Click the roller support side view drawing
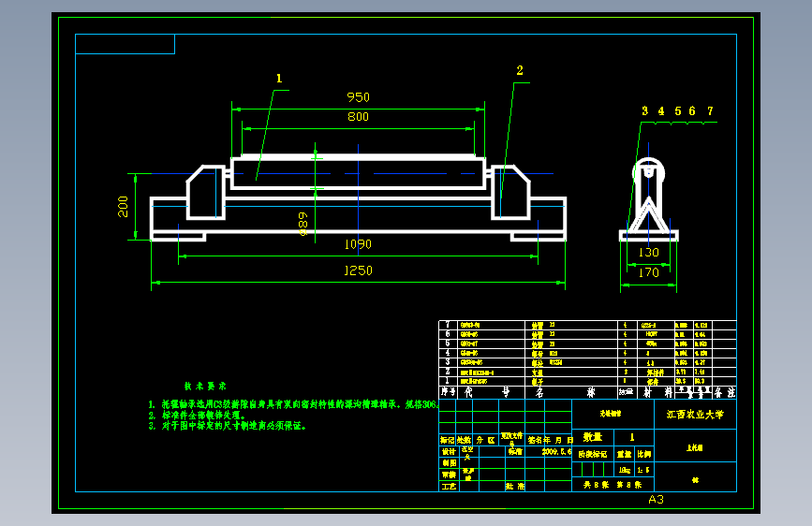 pyautogui.click(x=649, y=200)
